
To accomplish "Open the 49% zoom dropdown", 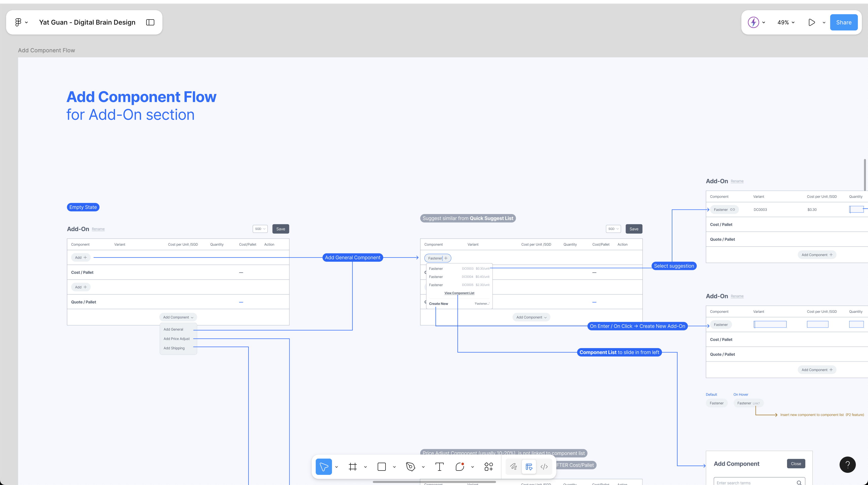I will (785, 22).
